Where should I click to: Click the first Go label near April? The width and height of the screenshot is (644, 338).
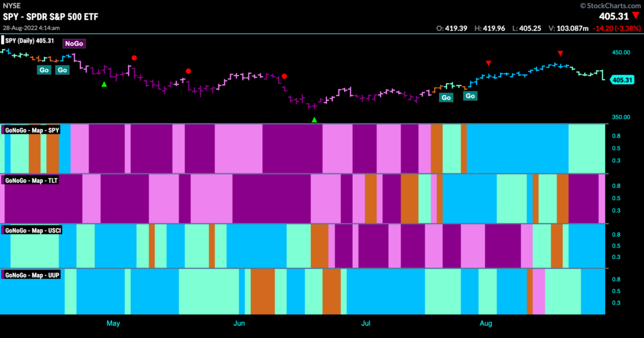click(x=44, y=70)
